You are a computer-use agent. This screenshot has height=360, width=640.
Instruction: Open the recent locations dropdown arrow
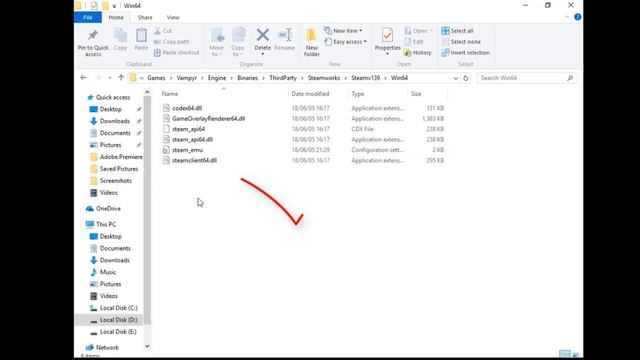coord(109,78)
